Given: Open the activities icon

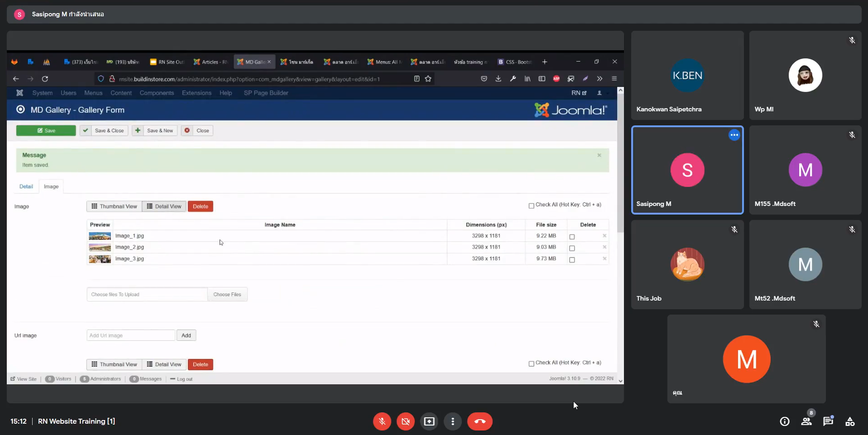Looking at the screenshot, I should (849, 421).
